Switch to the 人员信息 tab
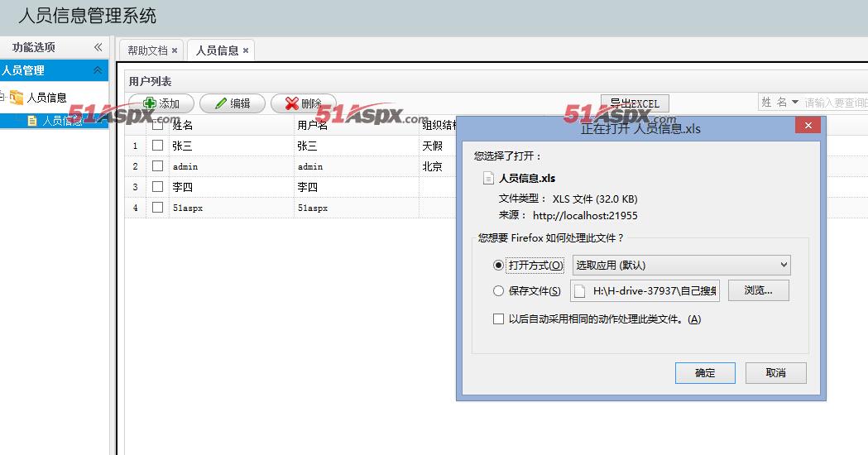 217,50
